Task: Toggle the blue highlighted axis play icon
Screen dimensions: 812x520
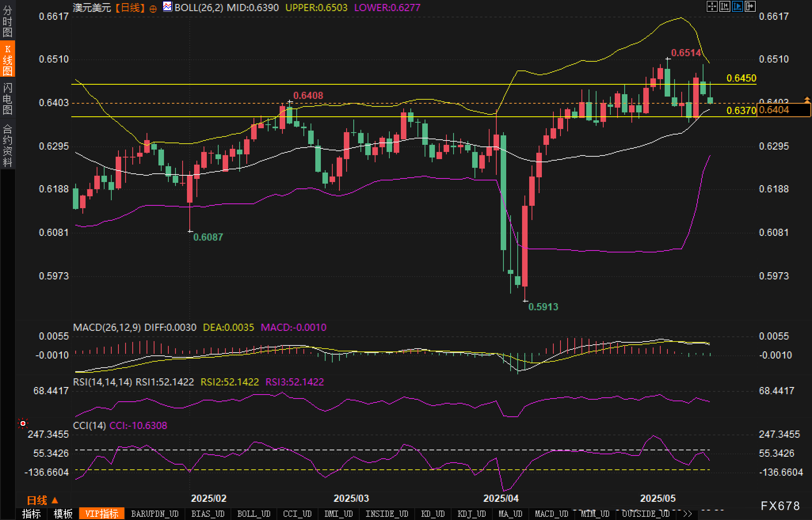Action: point(737,6)
